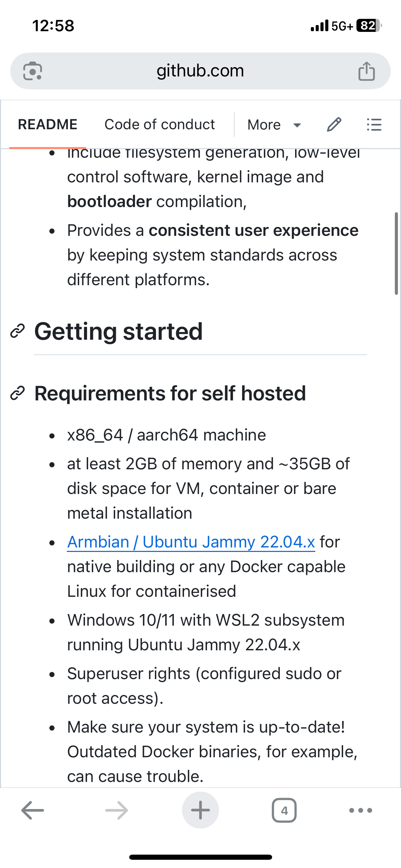This screenshot has height=868, width=401.
Task: Go back with the left arrow
Action: click(x=33, y=810)
